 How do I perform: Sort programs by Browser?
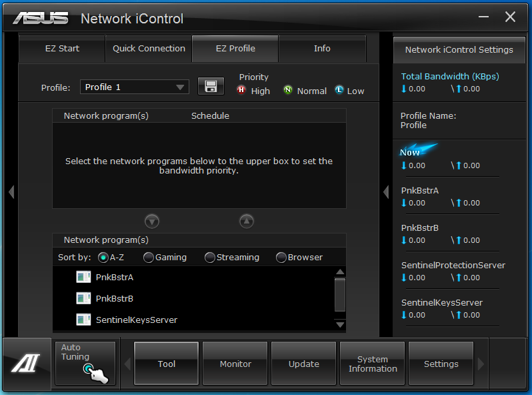click(281, 258)
